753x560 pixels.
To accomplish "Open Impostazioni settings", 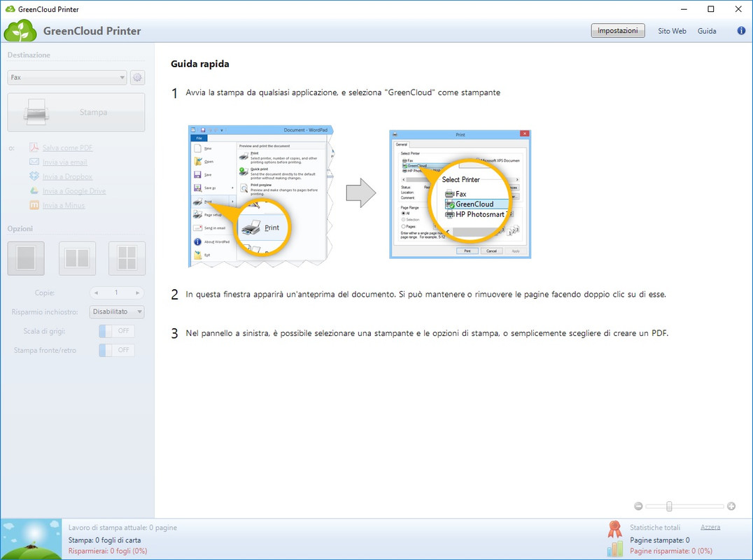I will (617, 31).
